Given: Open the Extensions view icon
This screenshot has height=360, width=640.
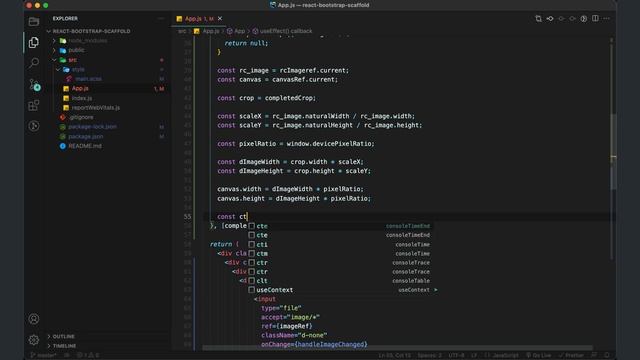Looking at the screenshot, I should tap(34, 105).
